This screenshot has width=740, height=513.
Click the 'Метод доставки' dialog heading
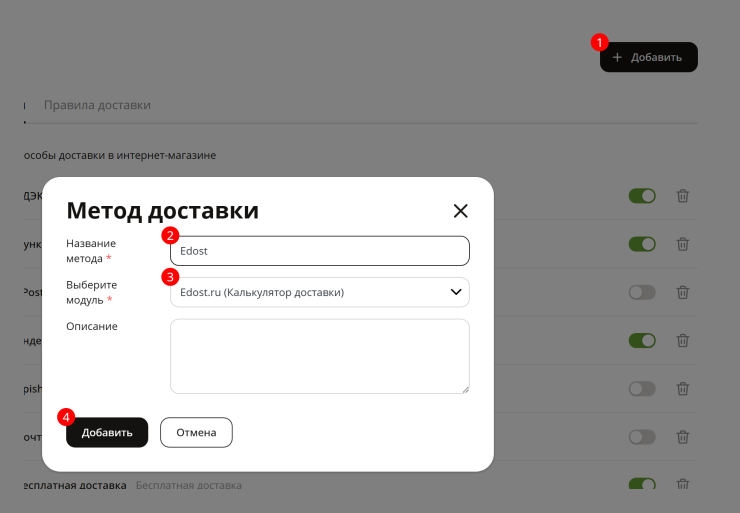(162, 210)
